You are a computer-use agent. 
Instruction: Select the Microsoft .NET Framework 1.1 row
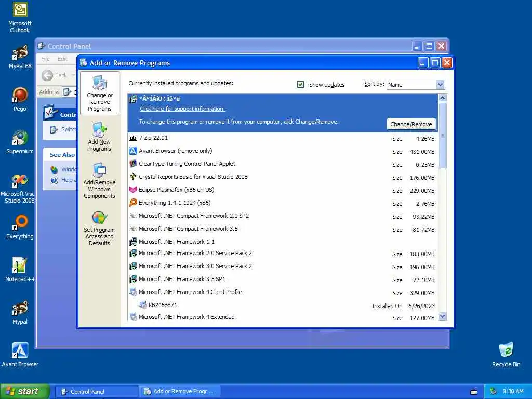click(283, 242)
